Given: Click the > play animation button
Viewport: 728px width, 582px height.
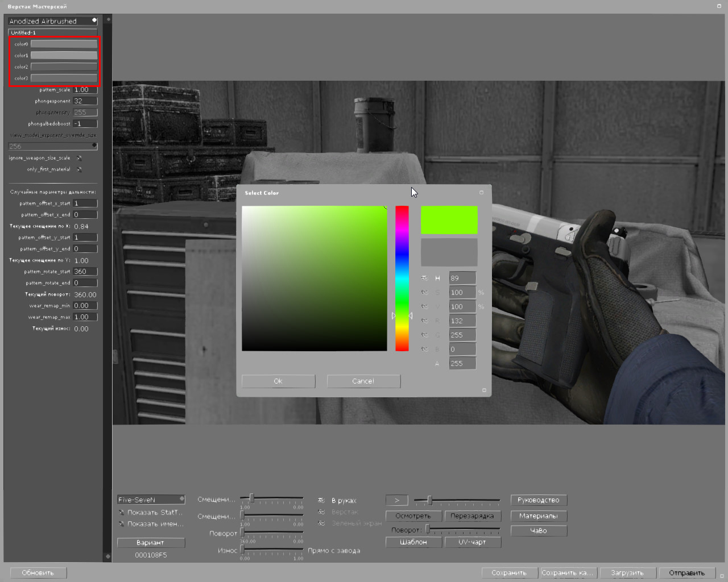Looking at the screenshot, I should pos(397,500).
